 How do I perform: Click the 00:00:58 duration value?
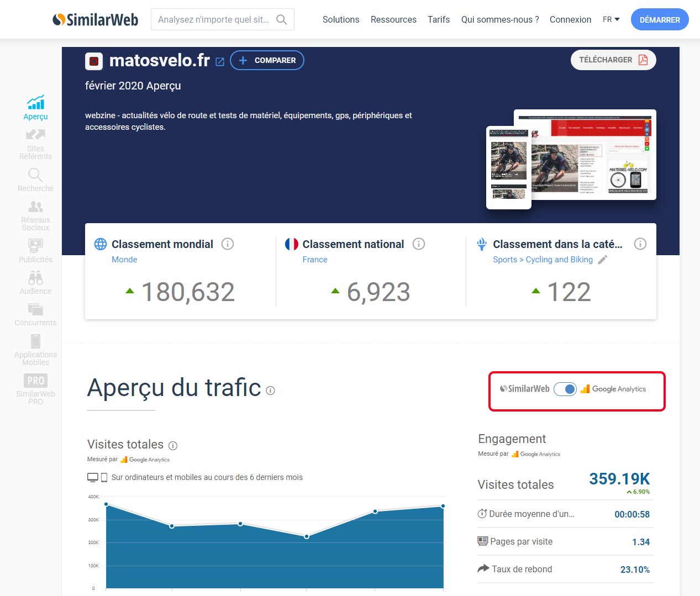632,514
